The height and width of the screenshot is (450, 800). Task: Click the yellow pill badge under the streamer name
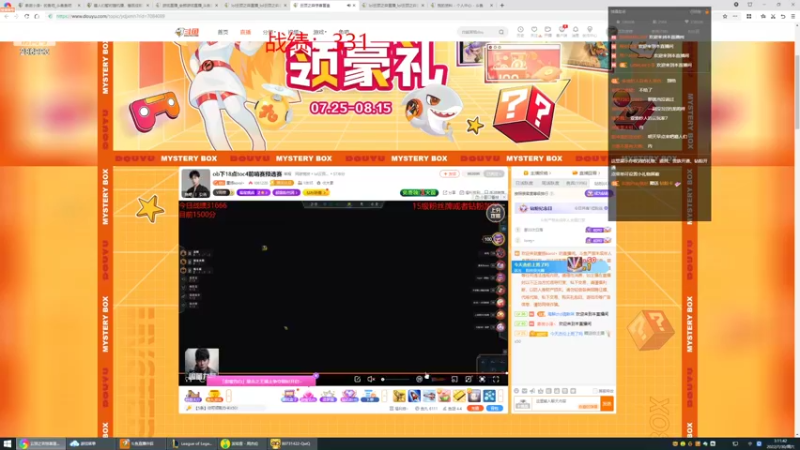316,192
